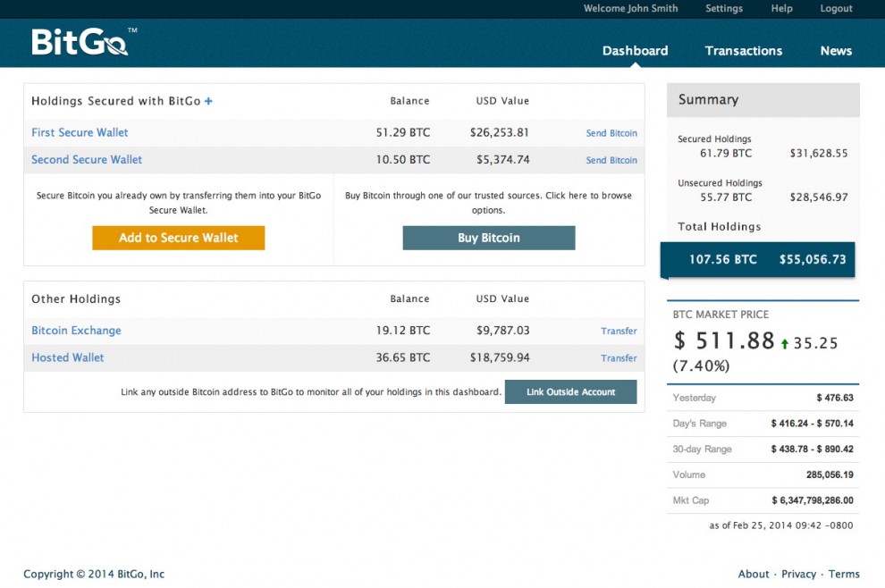Open Help in the top bar
Viewport: 885px width, 588px height.
[x=781, y=8]
